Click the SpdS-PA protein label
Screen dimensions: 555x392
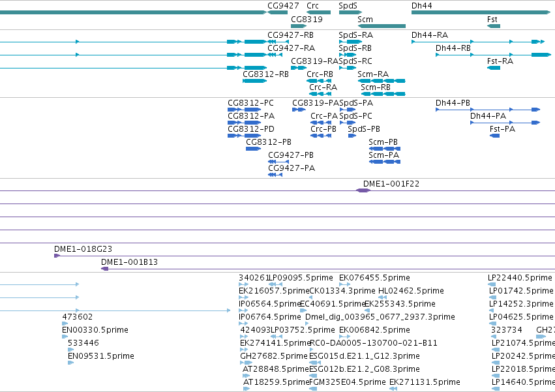(356, 103)
